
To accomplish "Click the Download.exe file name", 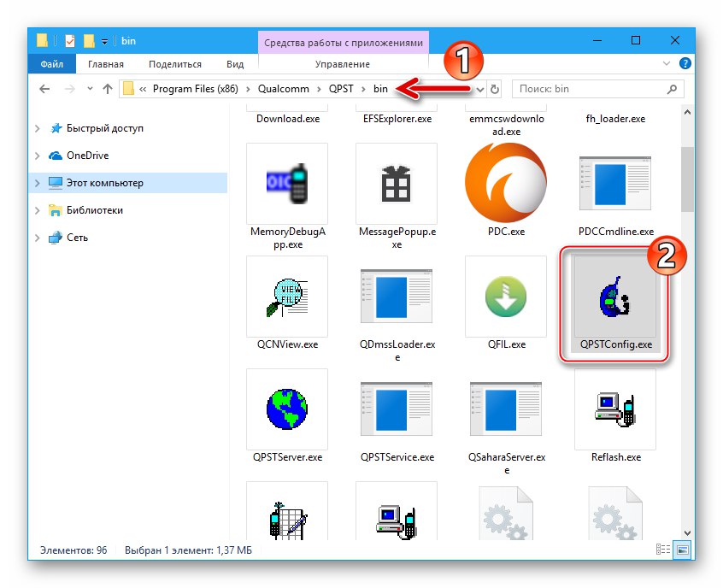I will pos(288,119).
